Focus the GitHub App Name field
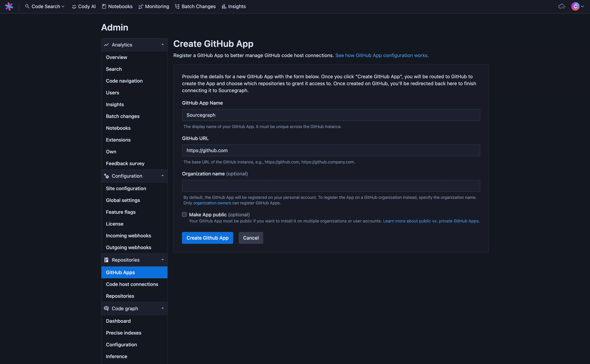This screenshot has height=364, width=590. coord(331,115)
